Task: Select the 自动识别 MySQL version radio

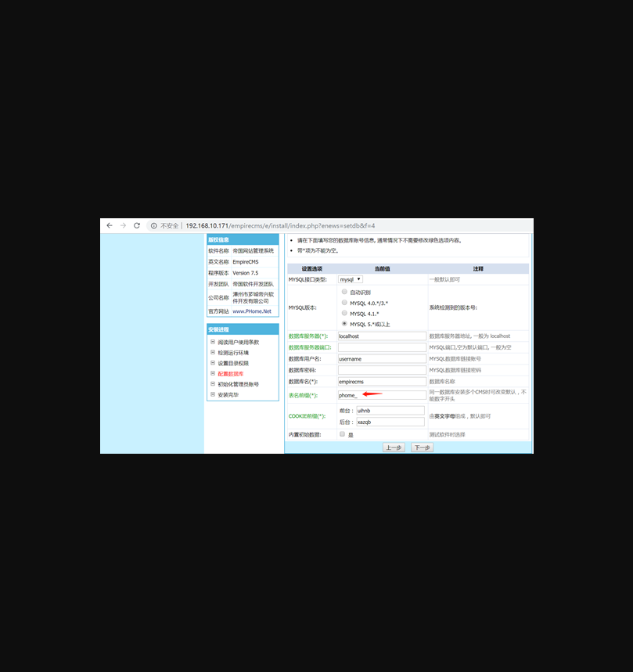Action: [x=344, y=291]
